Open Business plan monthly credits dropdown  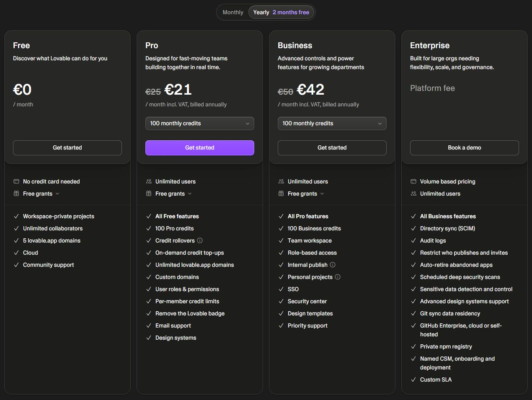332,124
